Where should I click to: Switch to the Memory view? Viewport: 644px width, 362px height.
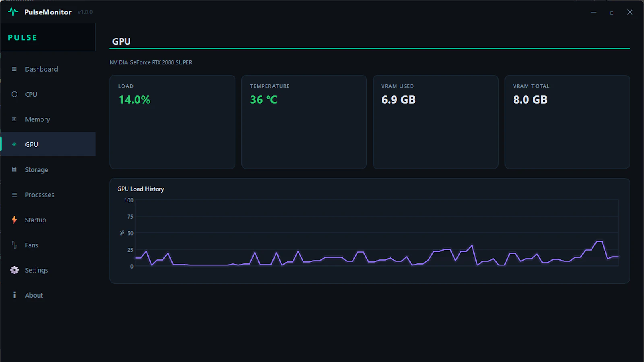pyautogui.click(x=37, y=119)
